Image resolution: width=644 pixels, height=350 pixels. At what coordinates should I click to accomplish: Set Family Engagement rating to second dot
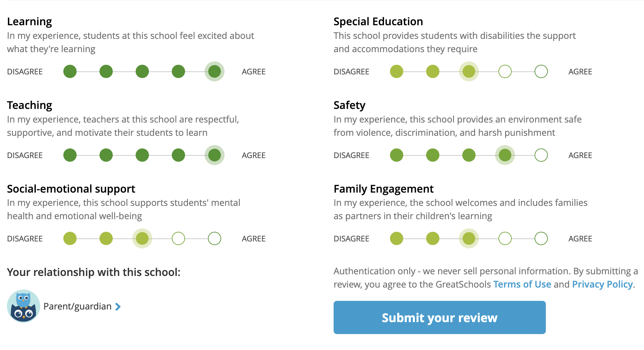(x=433, y=238)
